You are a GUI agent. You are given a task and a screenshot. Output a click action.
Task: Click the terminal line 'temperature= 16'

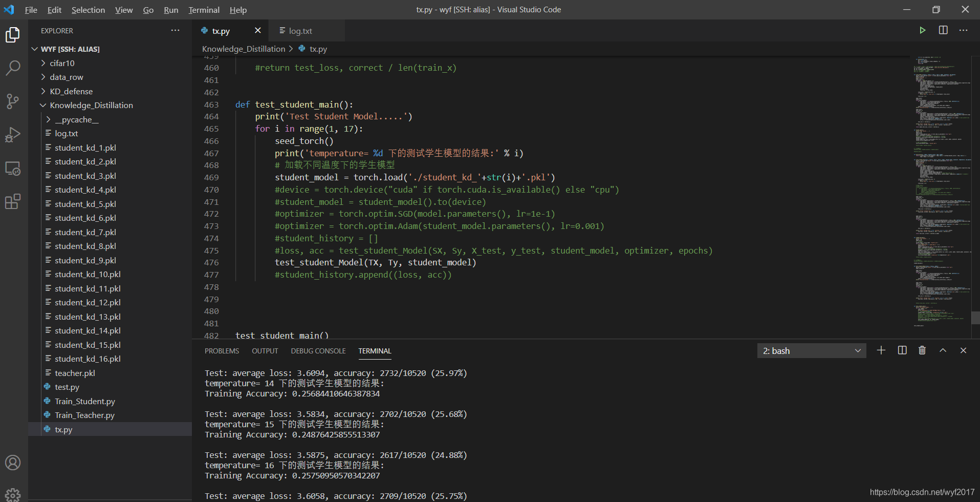pos(294,465)
